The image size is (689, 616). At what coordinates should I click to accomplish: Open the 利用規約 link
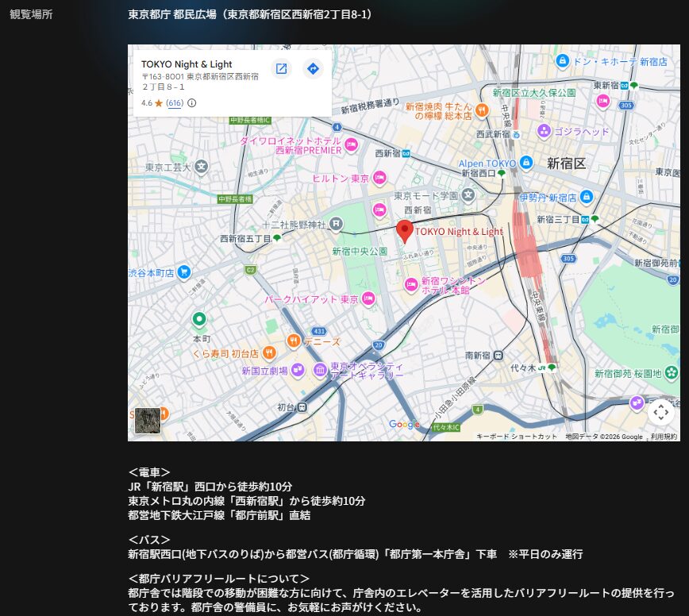(x=664, y=437)
